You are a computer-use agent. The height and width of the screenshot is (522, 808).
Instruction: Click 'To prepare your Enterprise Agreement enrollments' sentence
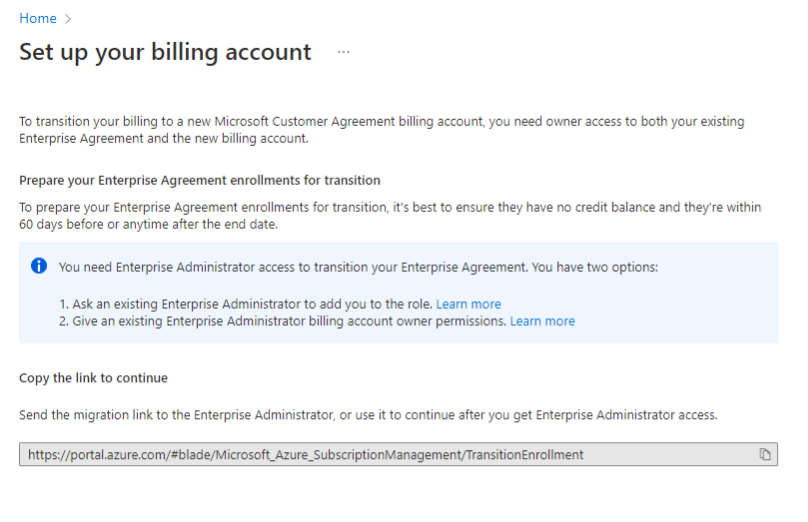pos(390,207)
